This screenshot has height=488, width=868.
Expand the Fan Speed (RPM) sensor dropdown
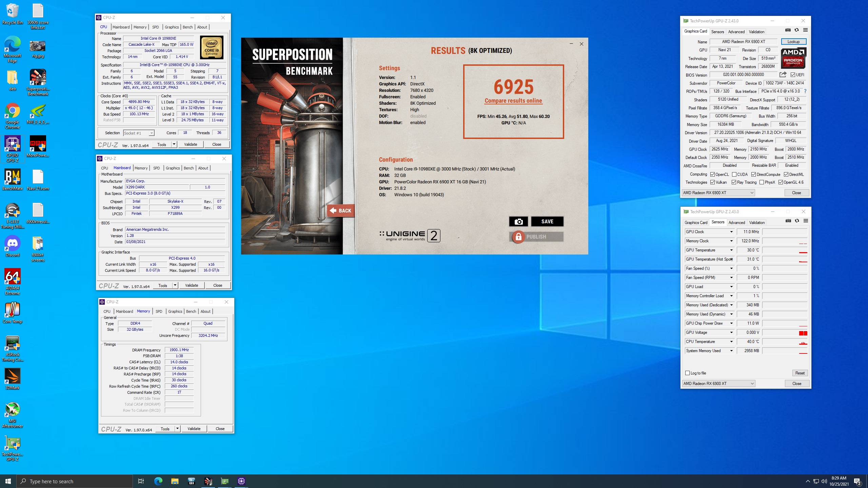pyautogui.click(x=731, y=278)
